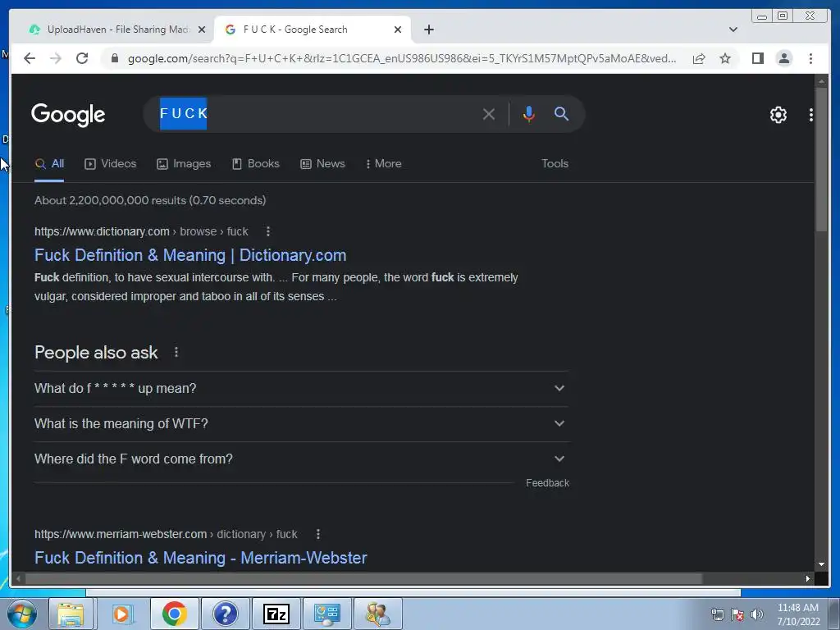The width and height of the screenshot is (840, 630).
Task: Go back using the browser back arrow
Action: 30,58
